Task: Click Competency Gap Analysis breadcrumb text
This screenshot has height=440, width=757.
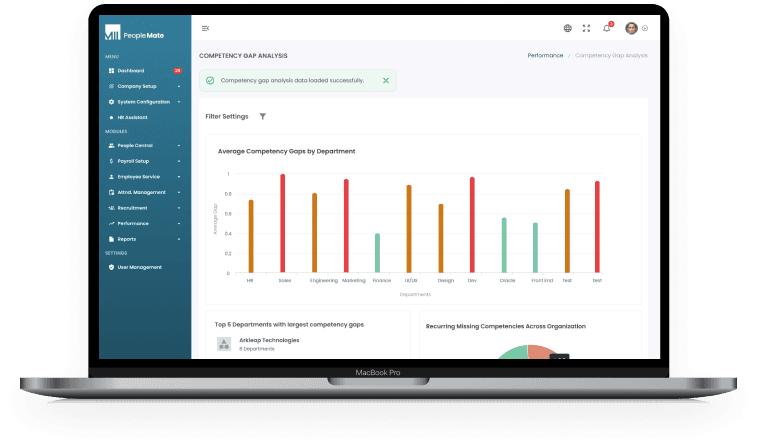Action: click(x=611, y=56)
